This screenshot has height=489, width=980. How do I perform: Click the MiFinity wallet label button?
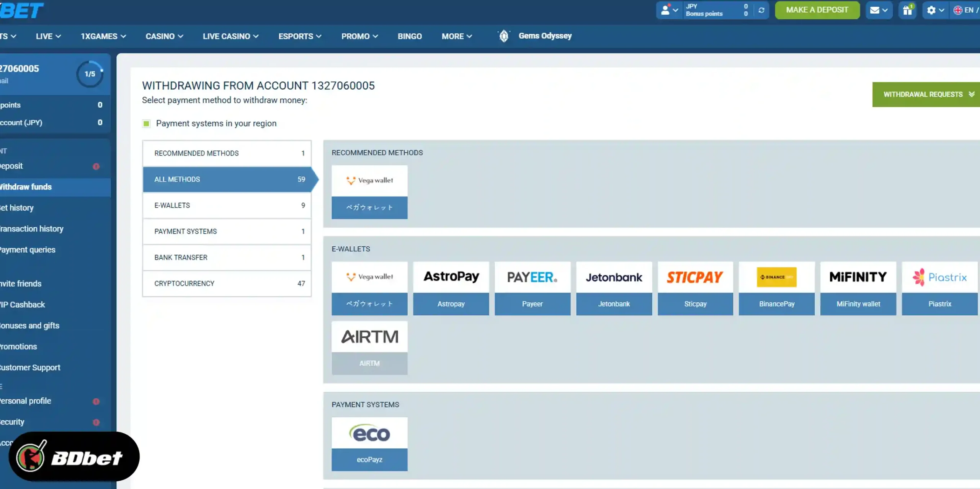coord(858,304)
